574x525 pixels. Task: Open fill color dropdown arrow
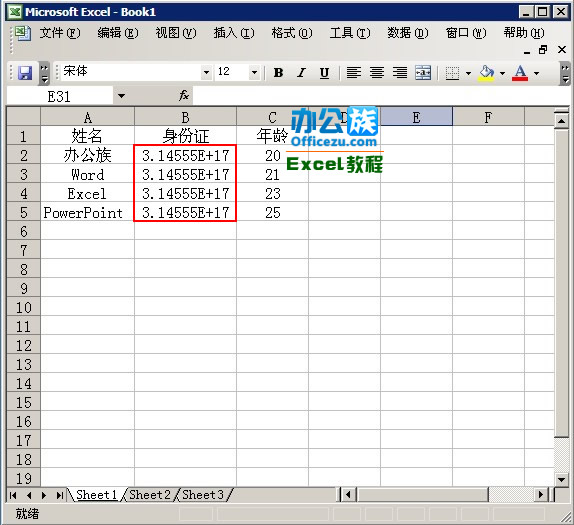pyautogui.click(x=502, y=73)
